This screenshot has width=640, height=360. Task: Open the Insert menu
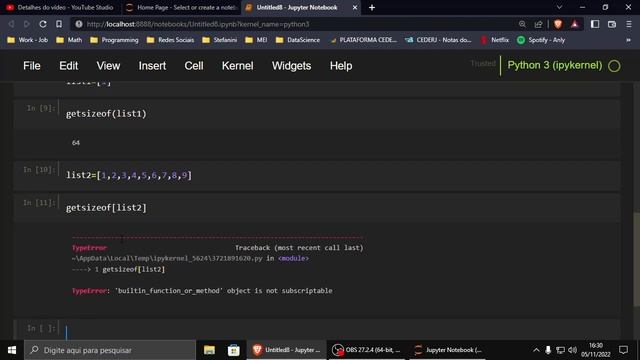tap(152, 66)
